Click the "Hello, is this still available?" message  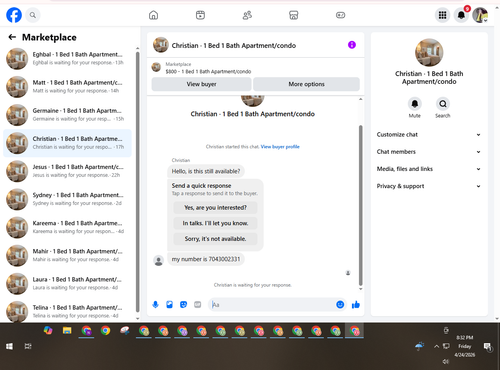(x=206, y=171)
